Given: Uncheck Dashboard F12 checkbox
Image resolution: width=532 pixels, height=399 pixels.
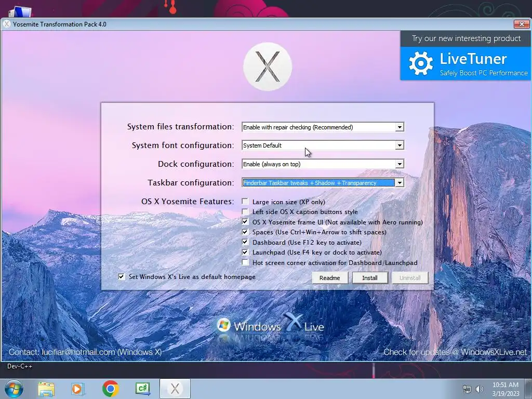Looking at the screenshot, I should pos(245,242).
